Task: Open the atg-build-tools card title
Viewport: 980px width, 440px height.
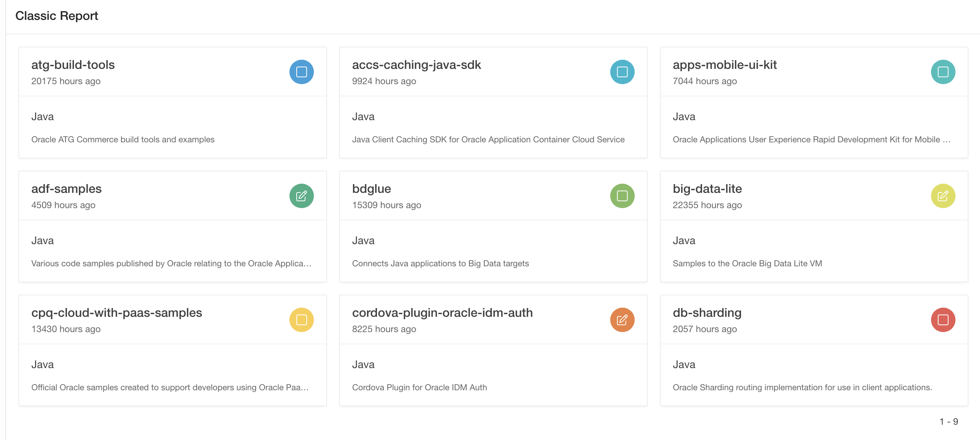Action: pyautogui.click(x=73, y=65)
